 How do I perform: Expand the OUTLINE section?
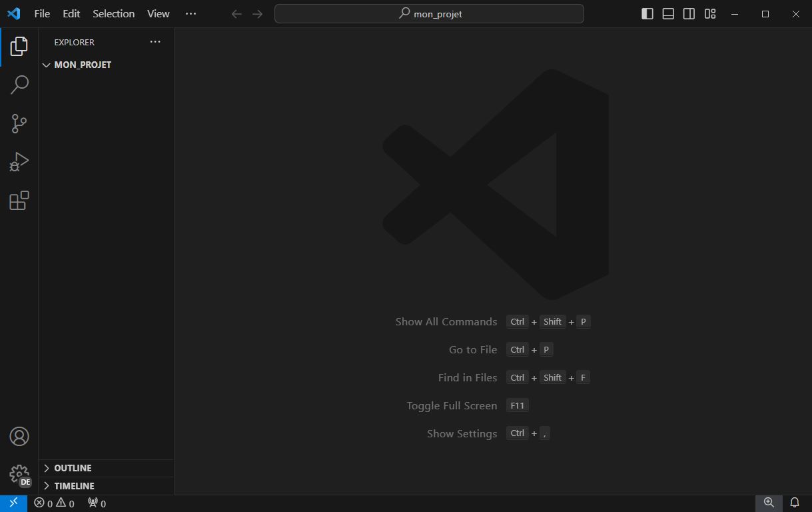tap(72, 468)
